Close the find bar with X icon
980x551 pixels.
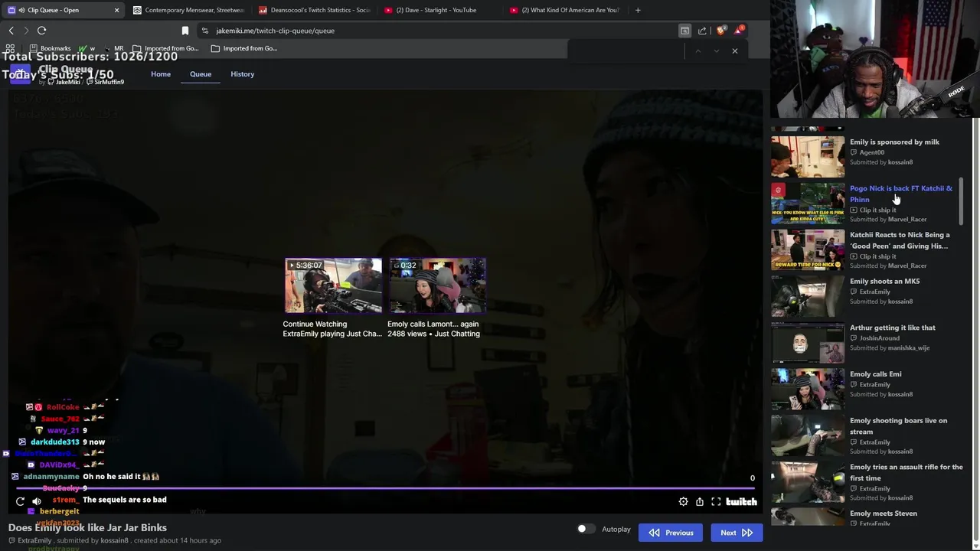735,51
